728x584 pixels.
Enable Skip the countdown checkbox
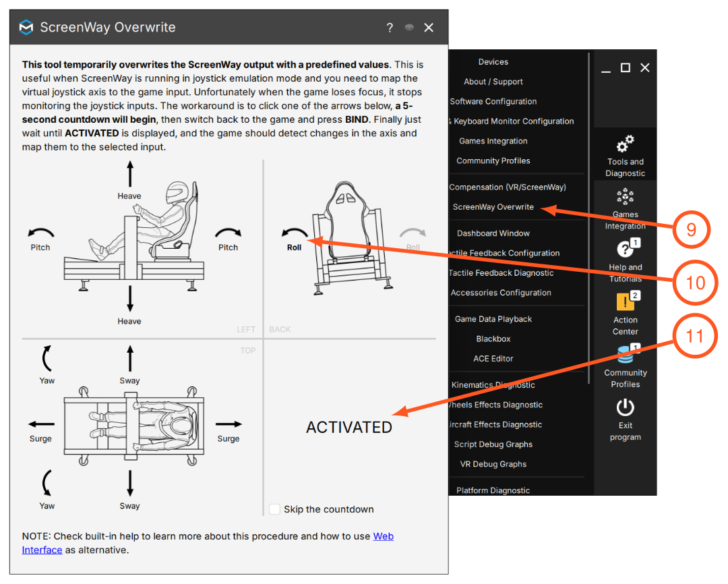(x=275, y=508)
